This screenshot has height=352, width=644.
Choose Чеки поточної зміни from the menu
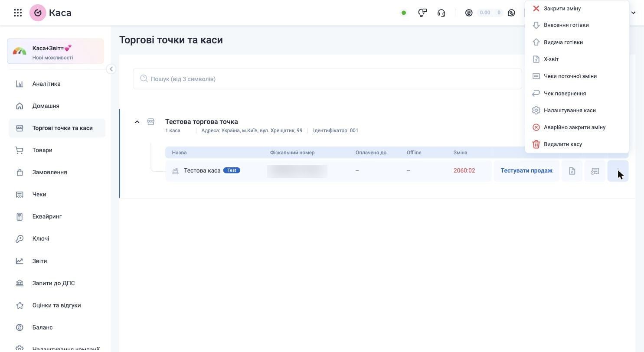(577, 76)
